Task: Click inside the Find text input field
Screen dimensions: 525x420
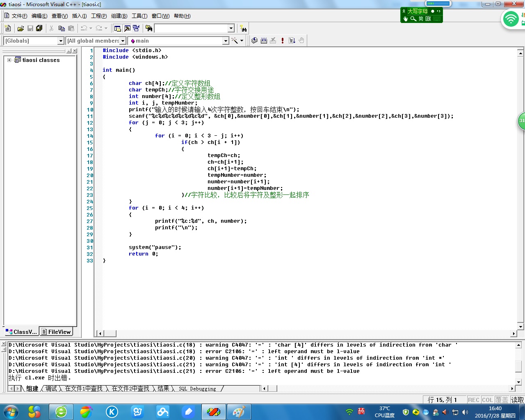Action: pyautogui.click(x=191, y=28)
